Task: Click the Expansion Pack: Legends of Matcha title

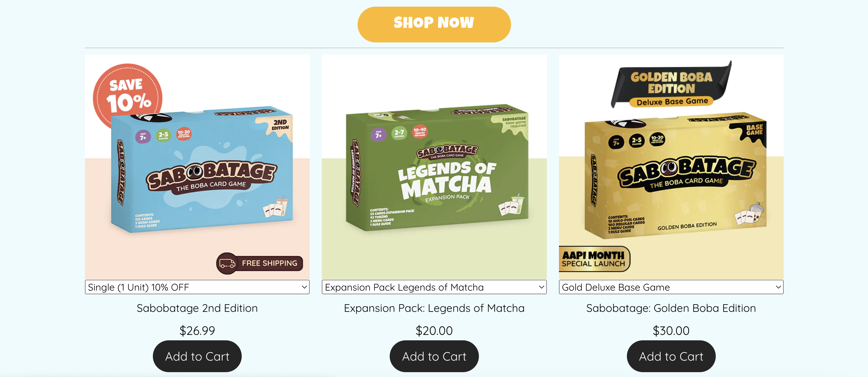Action: pyautogui.click(x=434, y=308)
